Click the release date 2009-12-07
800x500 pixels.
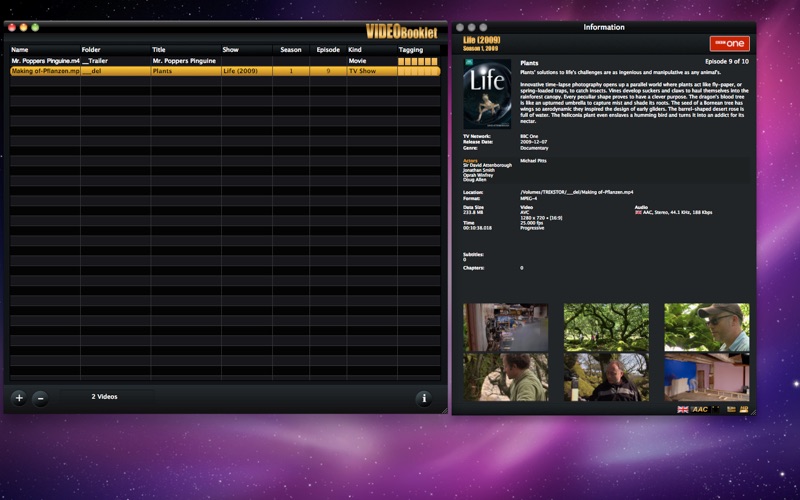click(x=533, y=142)
